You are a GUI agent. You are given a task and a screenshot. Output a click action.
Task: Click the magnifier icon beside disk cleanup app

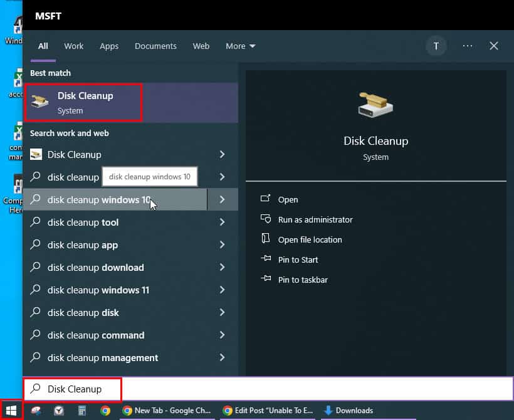click(x=35, y=244)
